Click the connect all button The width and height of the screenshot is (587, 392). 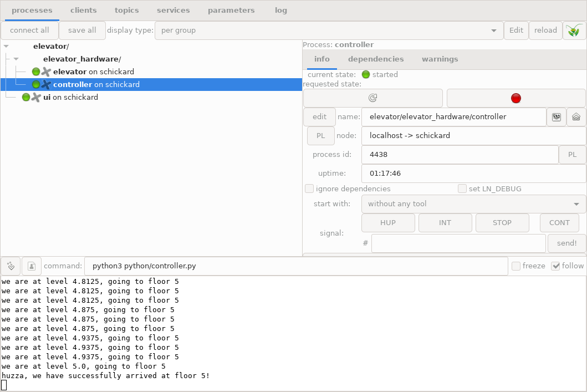pos(29,30)
